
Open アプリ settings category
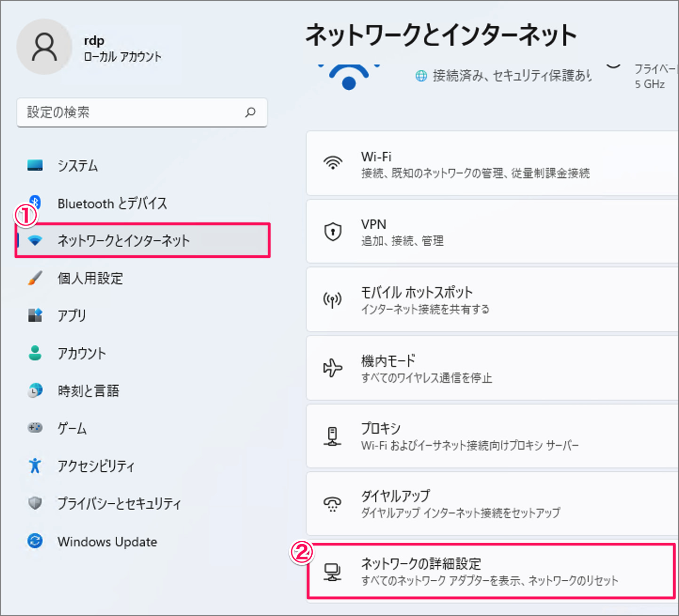71,315
